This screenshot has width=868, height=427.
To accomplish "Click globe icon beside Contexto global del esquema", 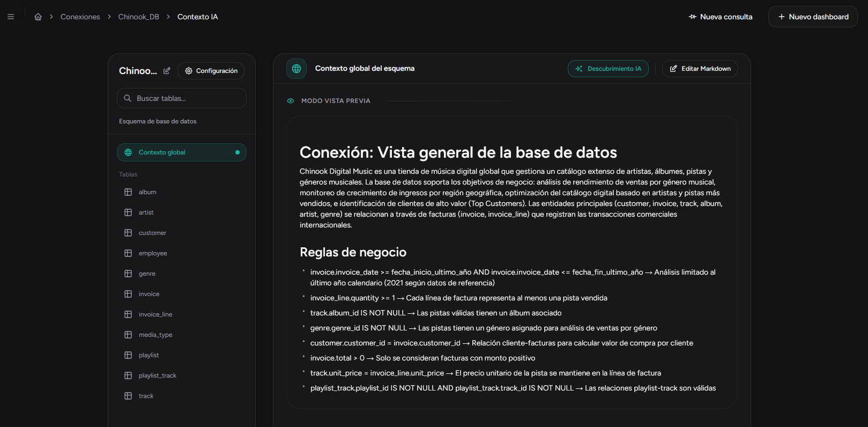I will [x=296, y=69].
